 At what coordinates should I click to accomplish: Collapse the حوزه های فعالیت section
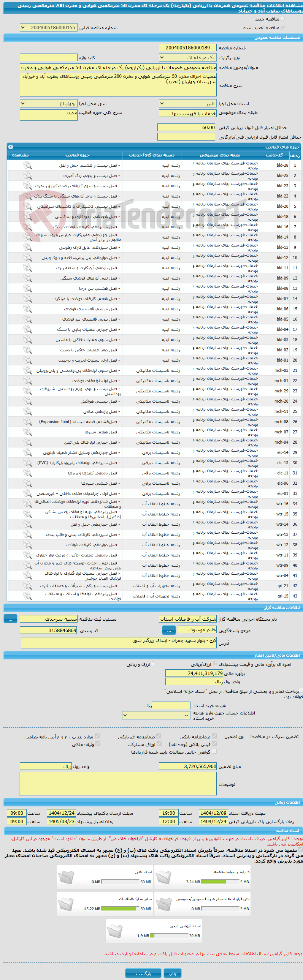click(11, 147)
